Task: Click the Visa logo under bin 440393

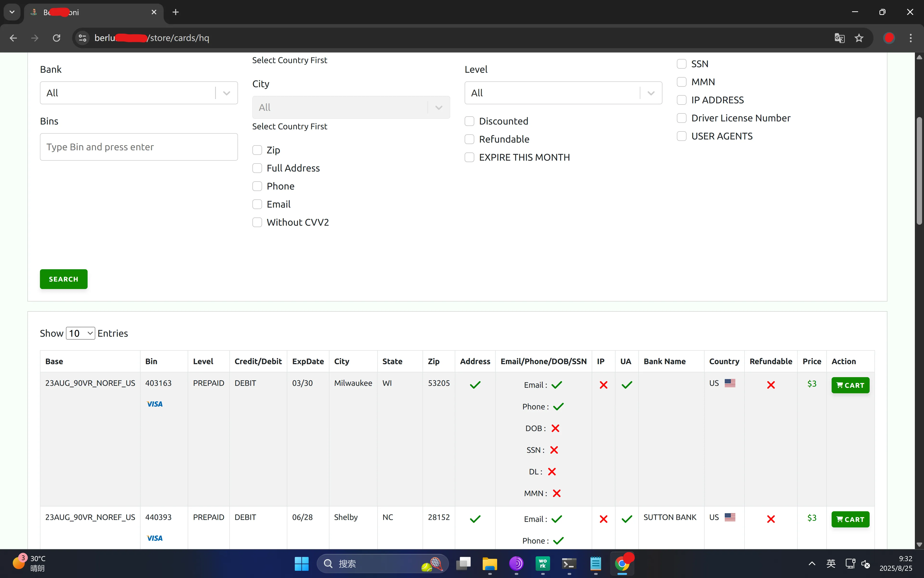Action: coord(155,538)
